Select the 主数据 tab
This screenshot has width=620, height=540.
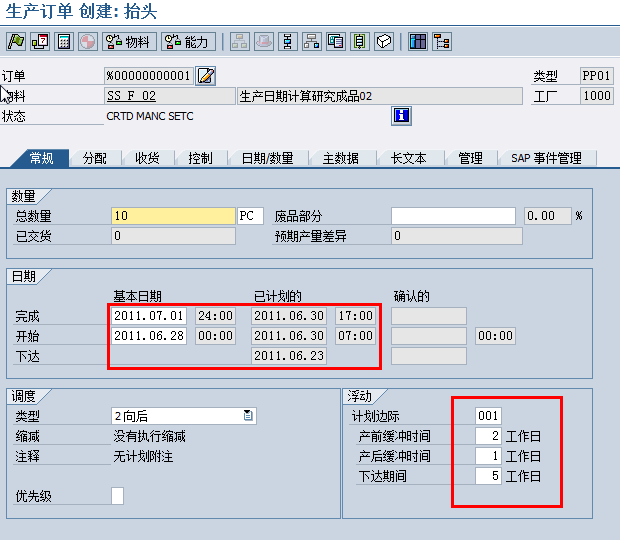coord(340,158)
